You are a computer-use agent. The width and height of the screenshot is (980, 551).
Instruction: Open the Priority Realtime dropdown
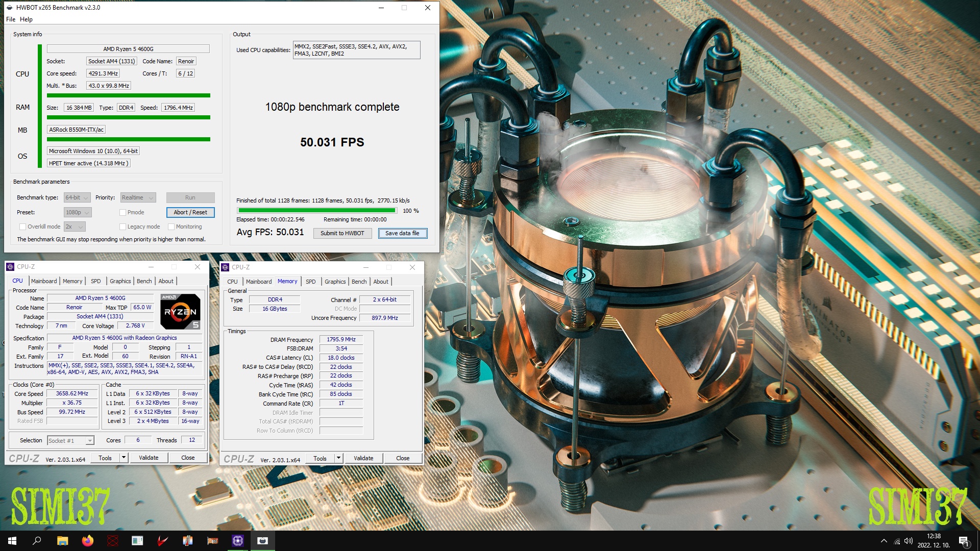pos(138,197)
